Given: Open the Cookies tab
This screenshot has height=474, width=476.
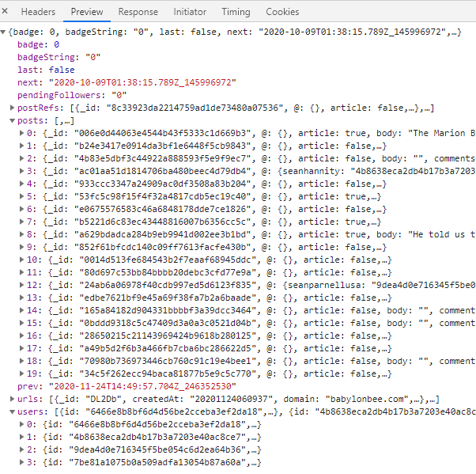Looking at the screenshot, I should [282, 12].
